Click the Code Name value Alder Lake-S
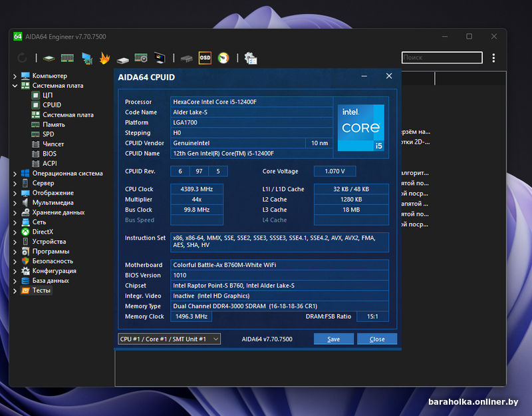The height and width of the screenshot is (416, 532). coord(251,112)
